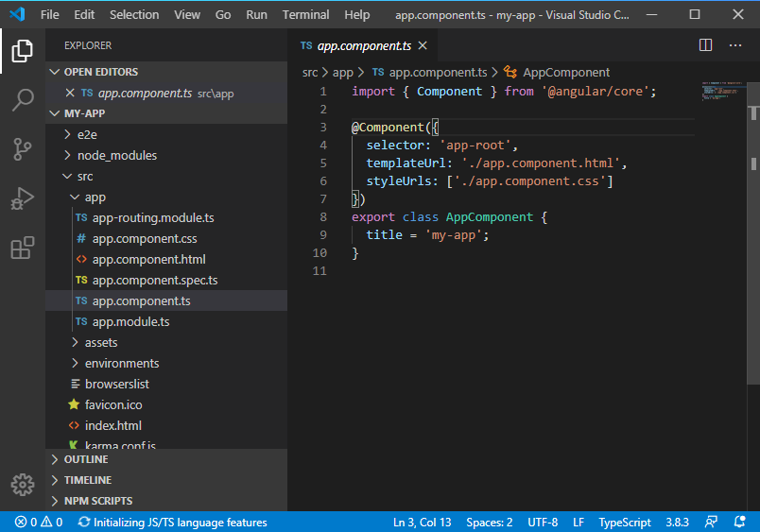The image size is (760, 532).
Task: Click Ln 3, Col 13 position indicator
Action: [423, 522]
